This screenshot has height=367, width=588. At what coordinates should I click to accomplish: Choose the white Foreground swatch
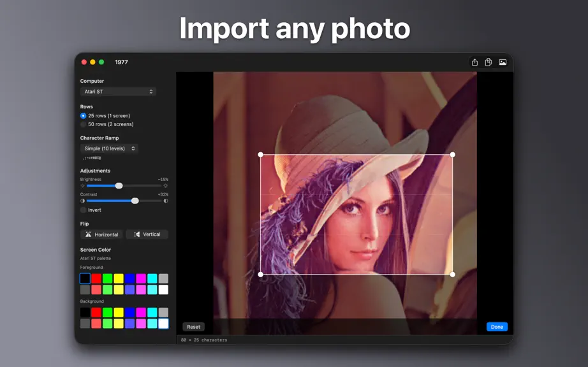click(163, 289)
